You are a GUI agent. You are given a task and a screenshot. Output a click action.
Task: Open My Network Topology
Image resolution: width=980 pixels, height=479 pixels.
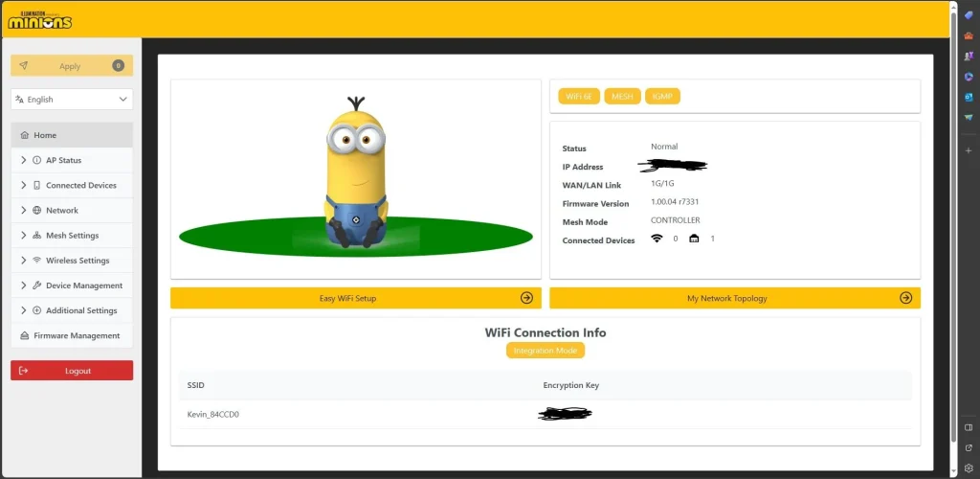(735, 298)
